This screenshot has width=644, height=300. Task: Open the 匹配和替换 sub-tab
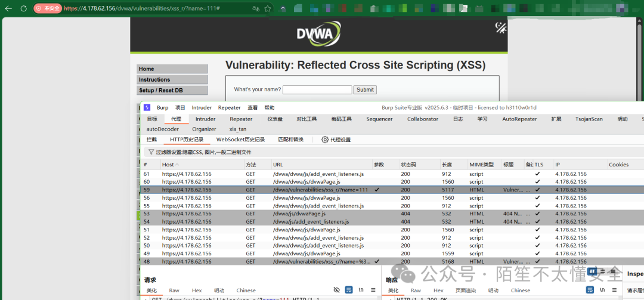[291, 140]
